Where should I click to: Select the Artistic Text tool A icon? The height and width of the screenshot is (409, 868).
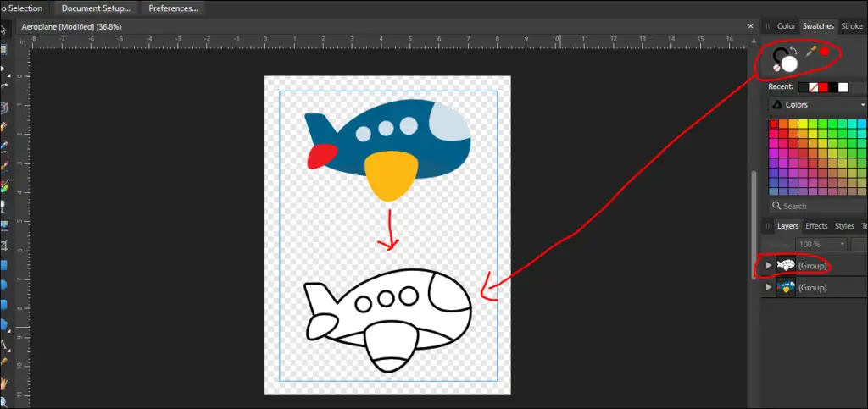[3, 345]
